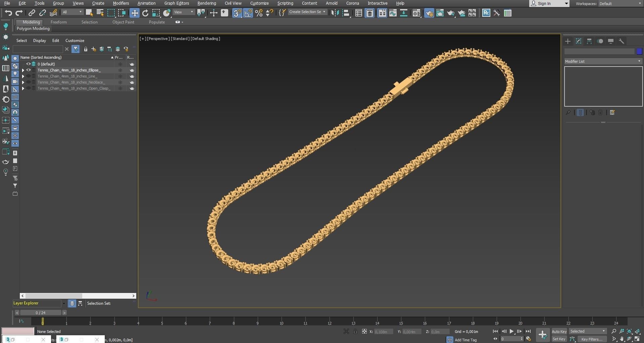The height and width of the screenshot is (343, 644).
Task: Open the Render Setup dialog icon
Action: coord(430,13)
